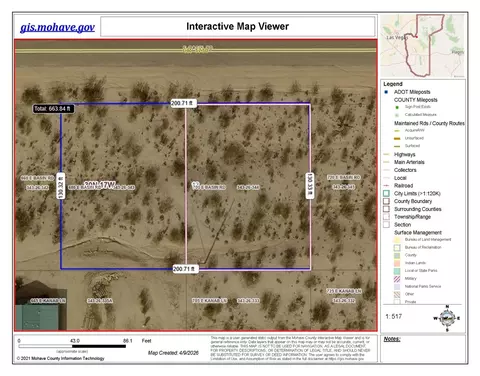Click the Calculated Measure legend symbol
This screenshot has height=376, width=480.
[x=397, y=115]
